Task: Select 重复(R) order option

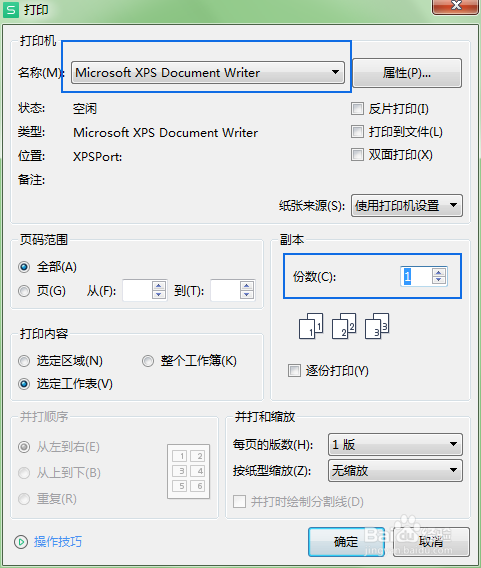Action: coord(24,499)
